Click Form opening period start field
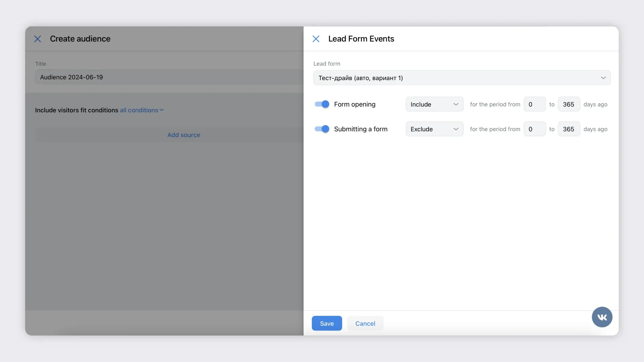Screen dimensions: 644x362 pos(534,104)
